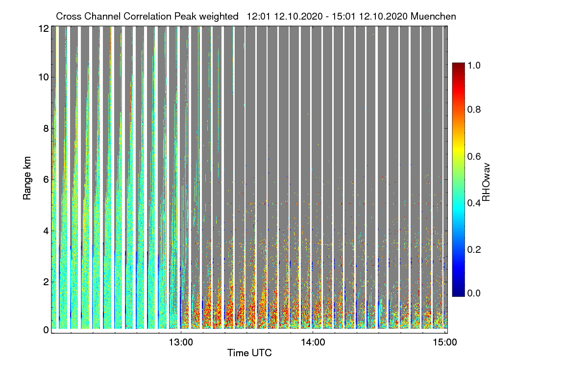
Task: Click the '10' range axis tick label
Action: point(44,77)
